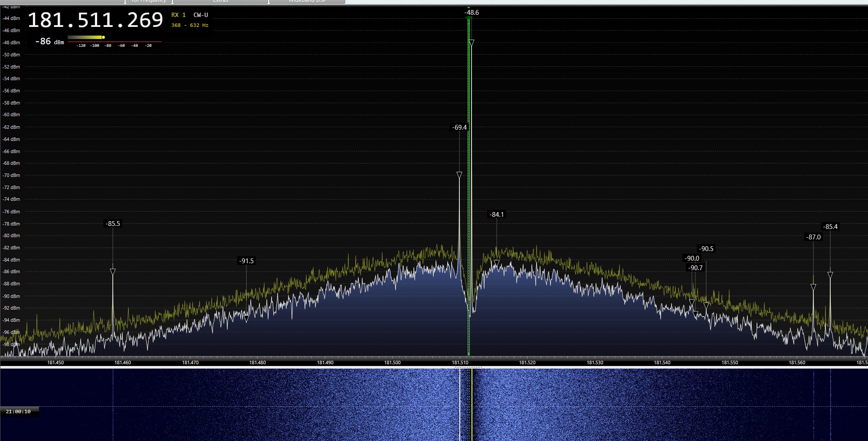Click the -50 dBm level axis label

[x=11, y=55]
